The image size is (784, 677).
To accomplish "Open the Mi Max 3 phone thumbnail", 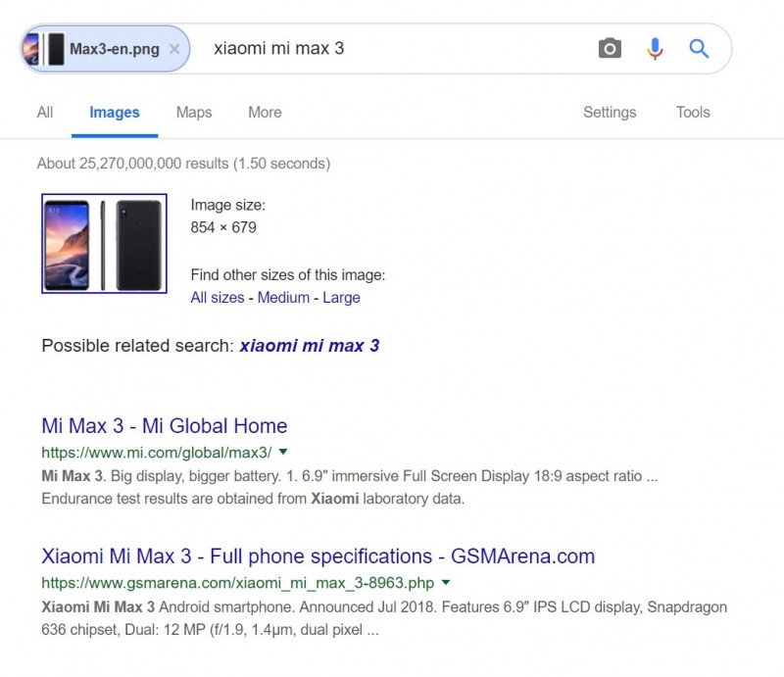I will pos(104,243).
